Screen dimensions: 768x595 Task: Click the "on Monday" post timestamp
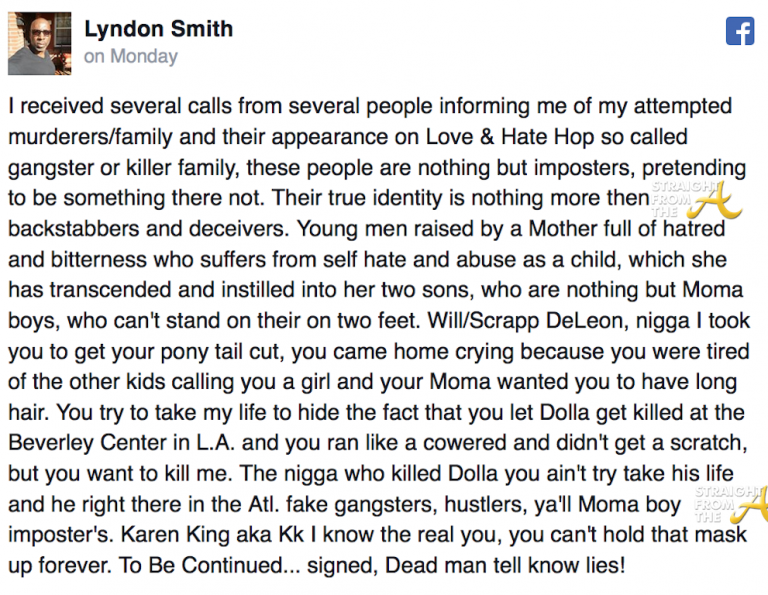coord(131,56)
